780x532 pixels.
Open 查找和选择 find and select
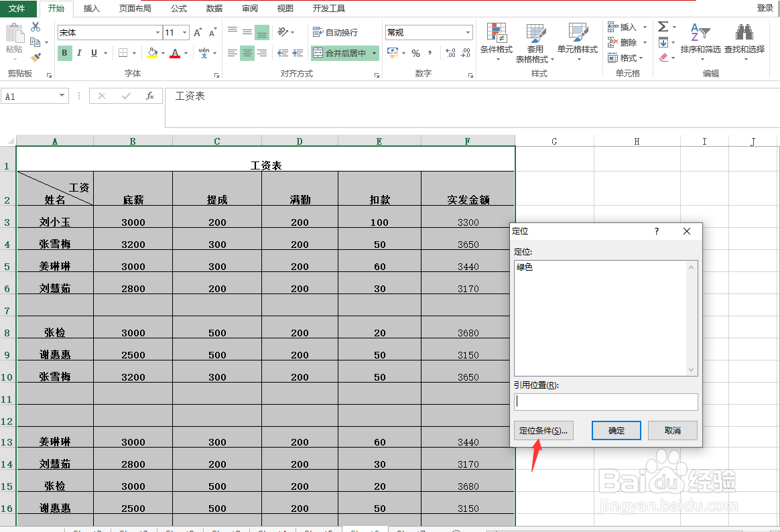[x=744, y=42]
